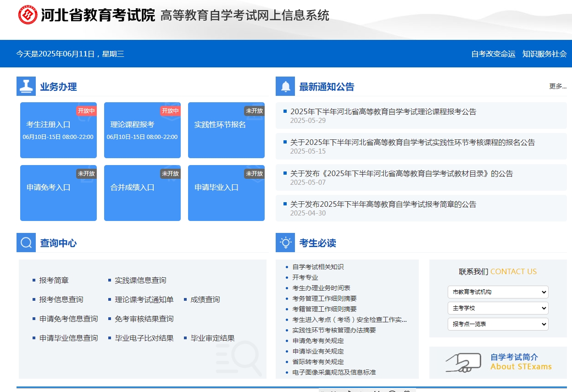This screenshot has height=392, width=572.
Task: Open the 2025年下半年理论课程报考公告 notice
Action: click(385, 111)
